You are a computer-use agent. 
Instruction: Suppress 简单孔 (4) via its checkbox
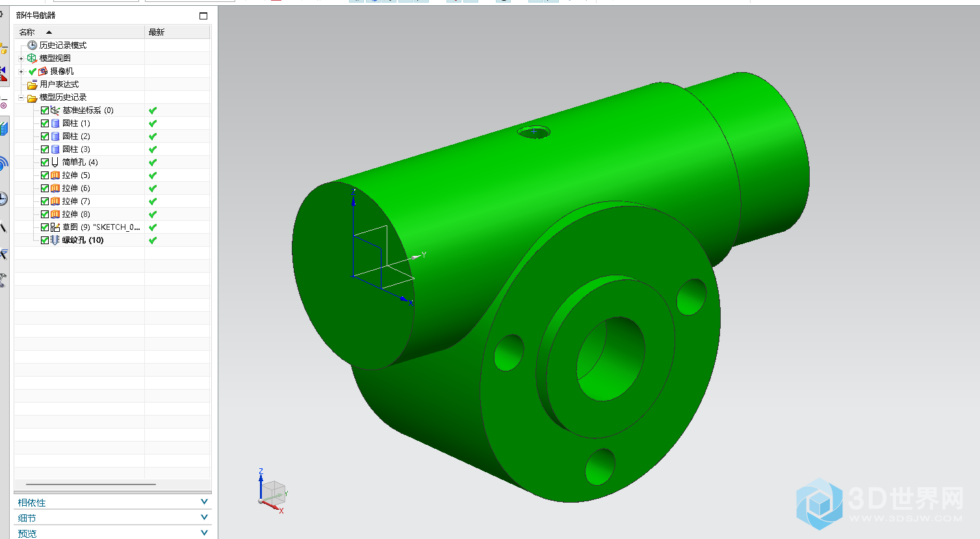point(45,162)
